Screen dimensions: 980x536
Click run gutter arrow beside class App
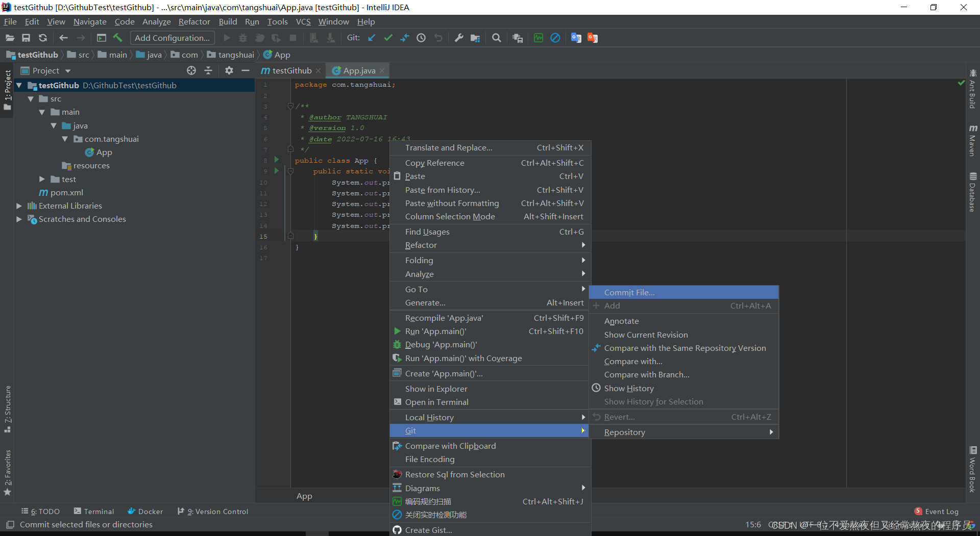(x=277, y=160)
